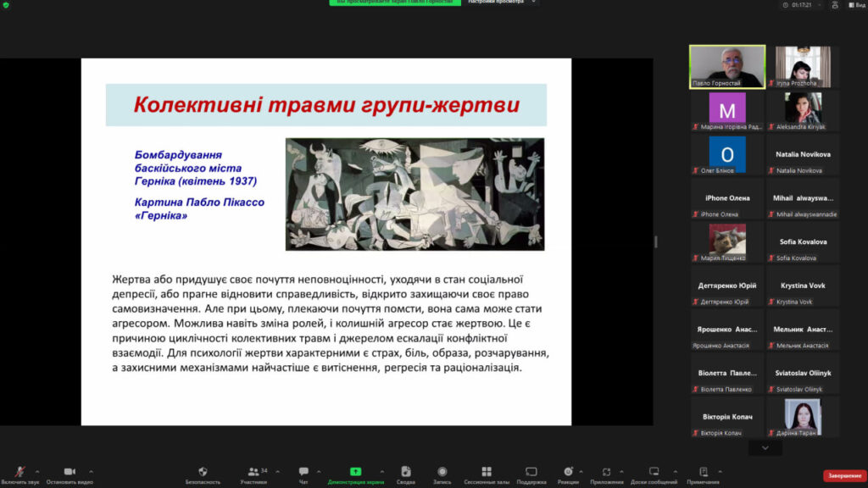The image size is (868, 488).
Task: Open the Сводка summary icon
Action: click(x=405, y=473)
